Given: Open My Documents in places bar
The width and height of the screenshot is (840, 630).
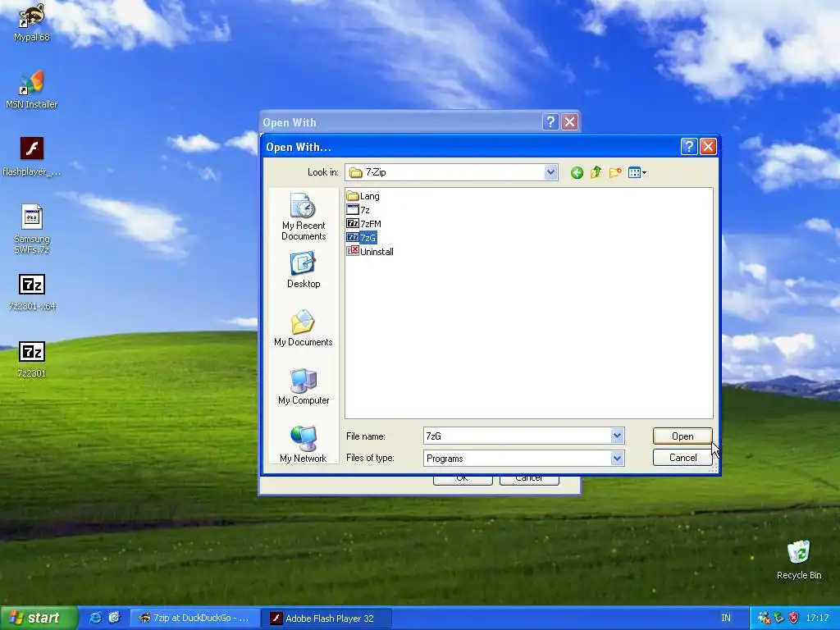Looking at the screenshot, I should [x=304, y=328].
